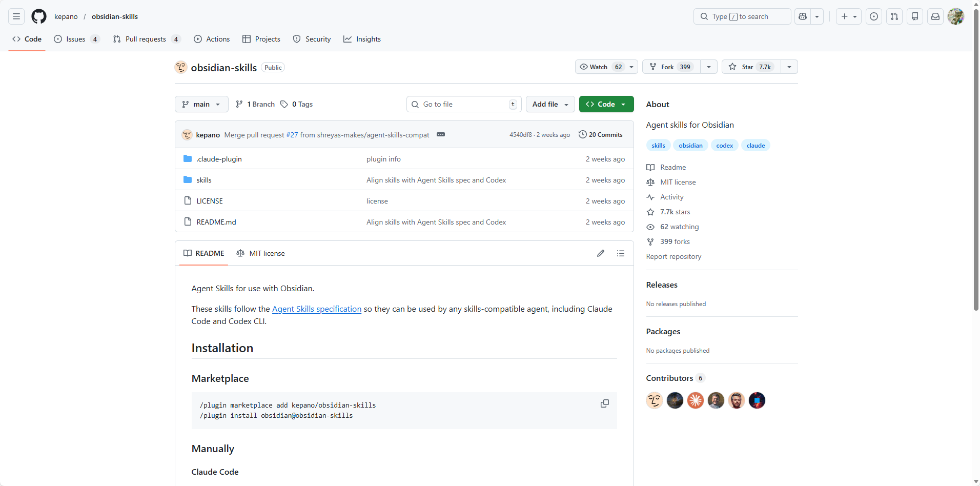View the third contributor's orange avatar
This screenshot has width=980, height=486.
[696, 400]
